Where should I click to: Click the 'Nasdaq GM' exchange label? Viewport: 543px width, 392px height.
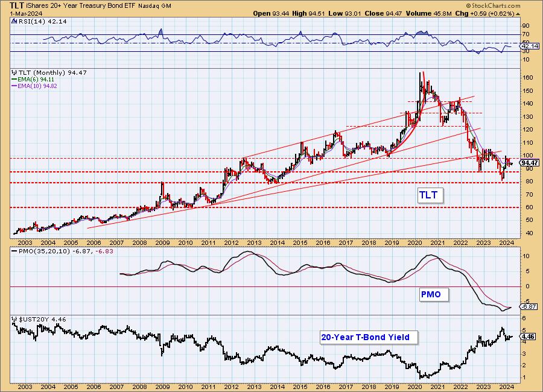click(x=154, y=6)
